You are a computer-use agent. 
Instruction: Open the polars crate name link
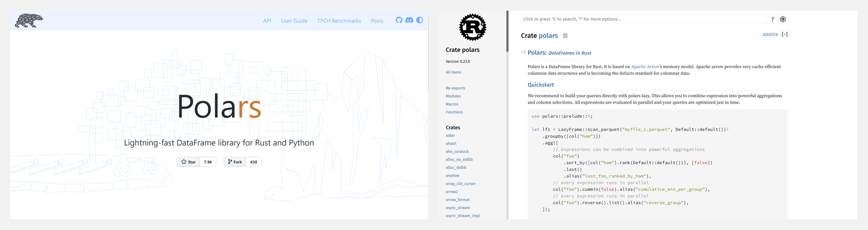tap(548, 36)
